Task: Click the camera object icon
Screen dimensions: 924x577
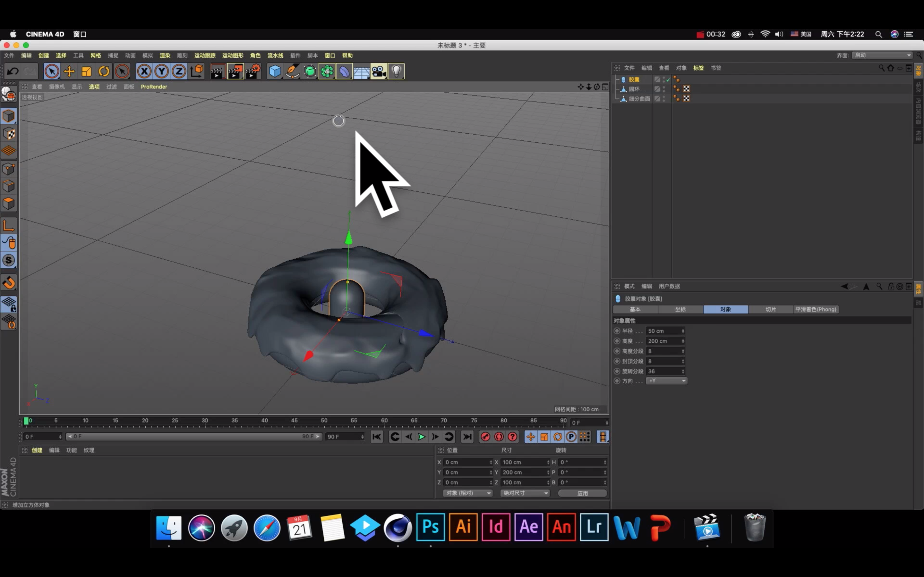Action: point(378,71)
